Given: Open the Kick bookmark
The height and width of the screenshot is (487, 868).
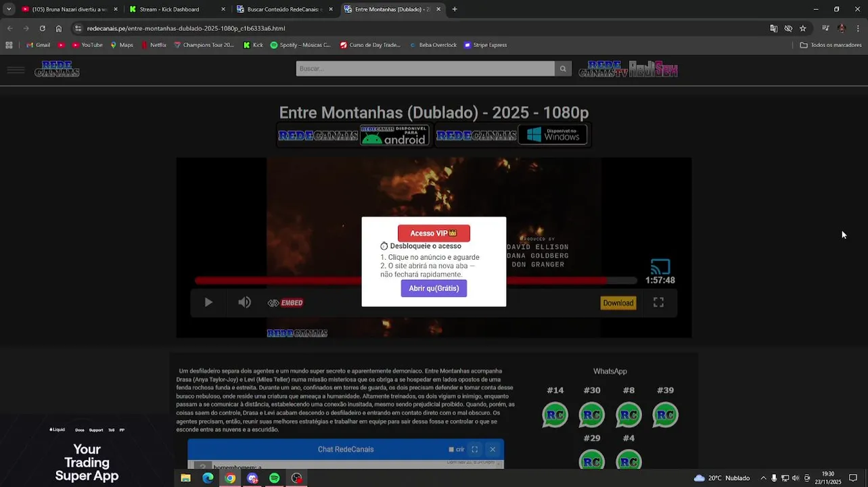Looking at the screenshot, I should point(253,45).
